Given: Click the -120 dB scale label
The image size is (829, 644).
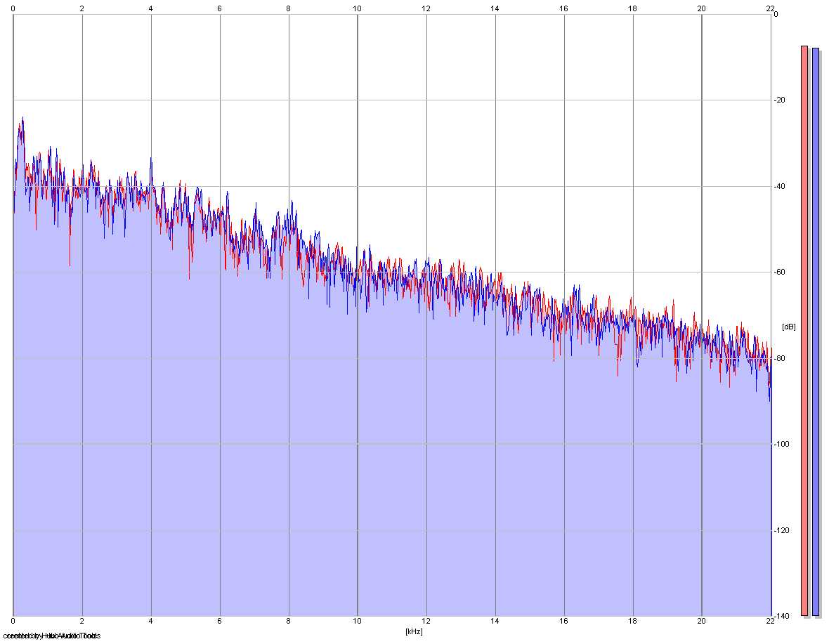Looking at the screenshot, I should [x=781, y=530].
